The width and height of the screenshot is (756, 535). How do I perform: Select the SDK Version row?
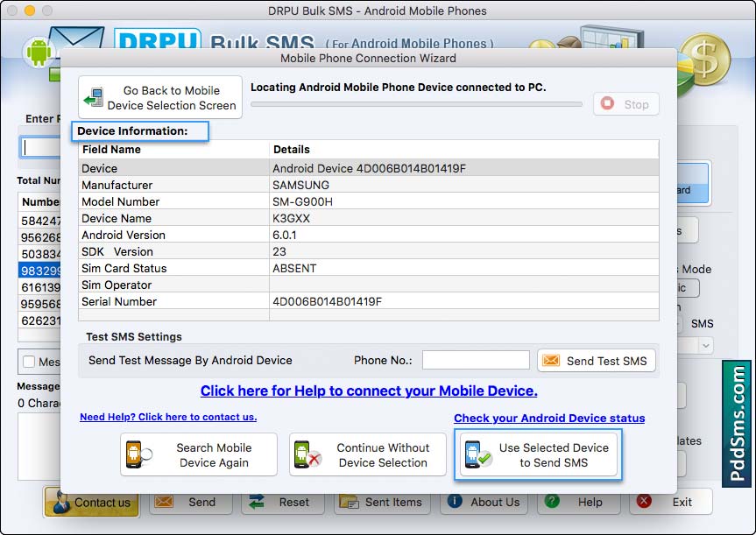369,251
